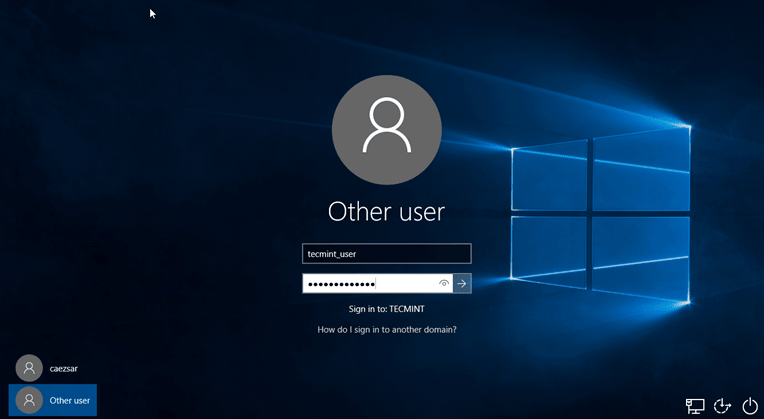Image resolution: width=764 pixels, height=419 pixels.
Task: Select the caezsar user name label
Action: [63, 369]
